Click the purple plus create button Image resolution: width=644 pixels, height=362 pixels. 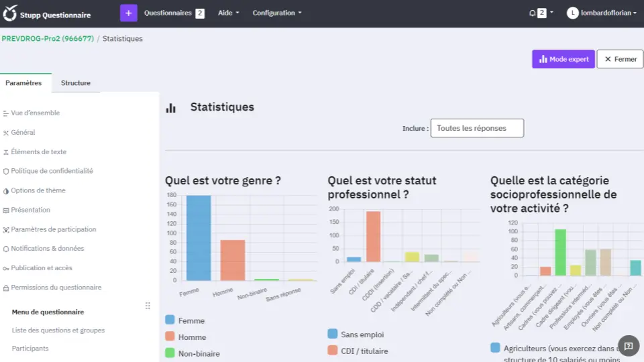click(x=129, y=13)
